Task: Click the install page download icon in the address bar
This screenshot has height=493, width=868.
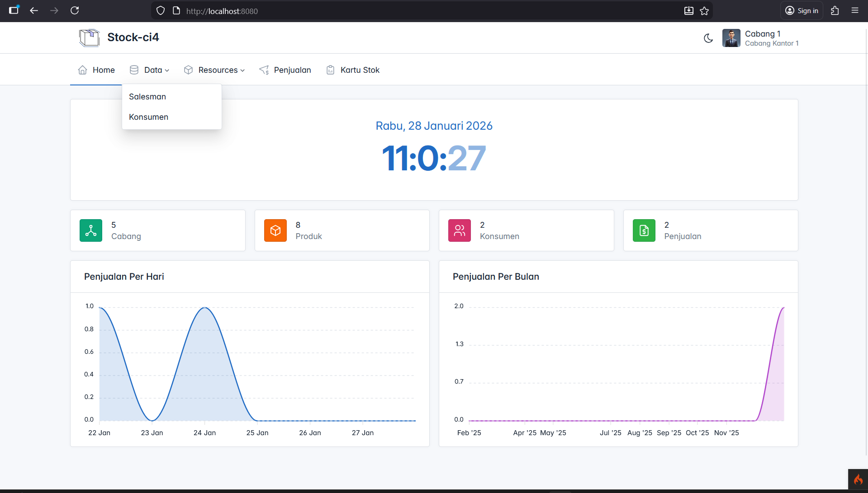Action: tap(689, 11)
